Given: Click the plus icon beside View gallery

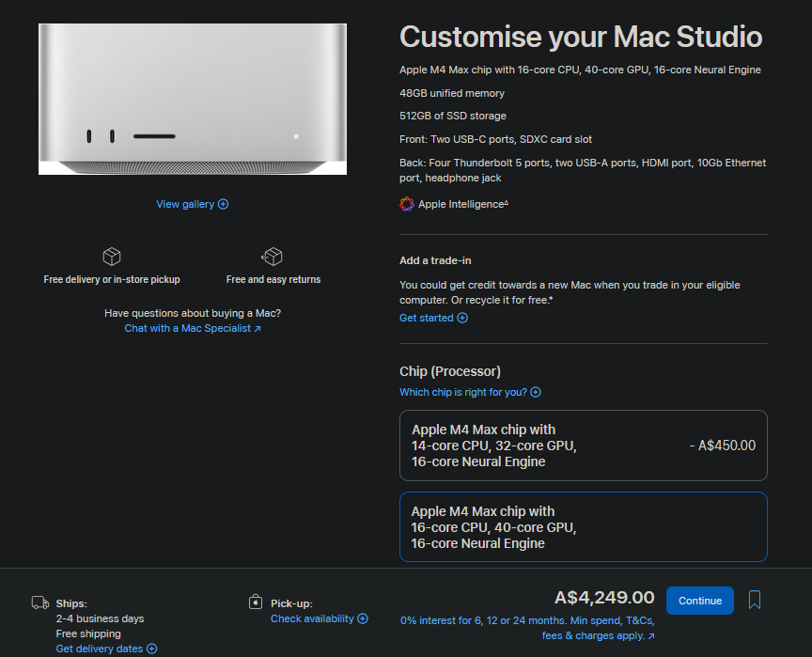Looking at the screenshot, I should click(223, 204).
